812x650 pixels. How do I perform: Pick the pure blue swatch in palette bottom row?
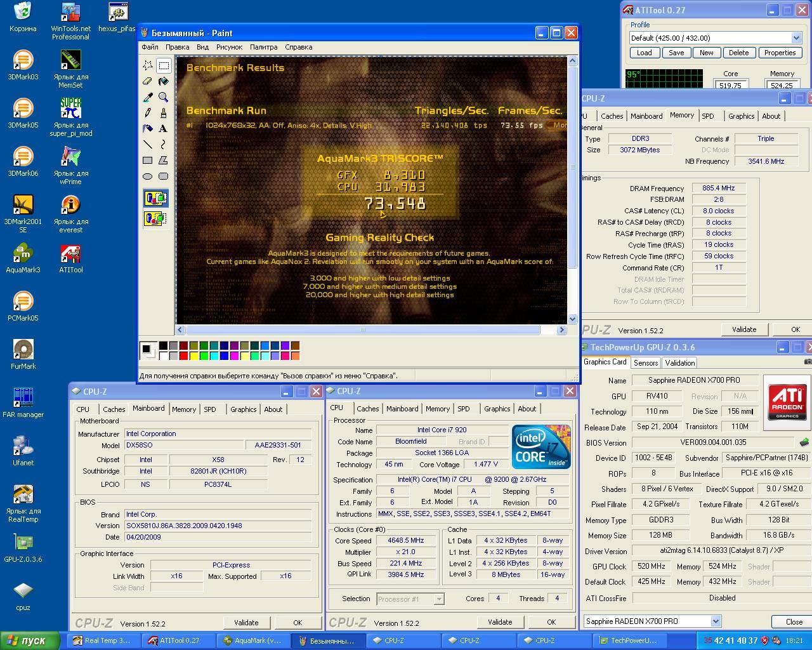(x=224, y=355)
